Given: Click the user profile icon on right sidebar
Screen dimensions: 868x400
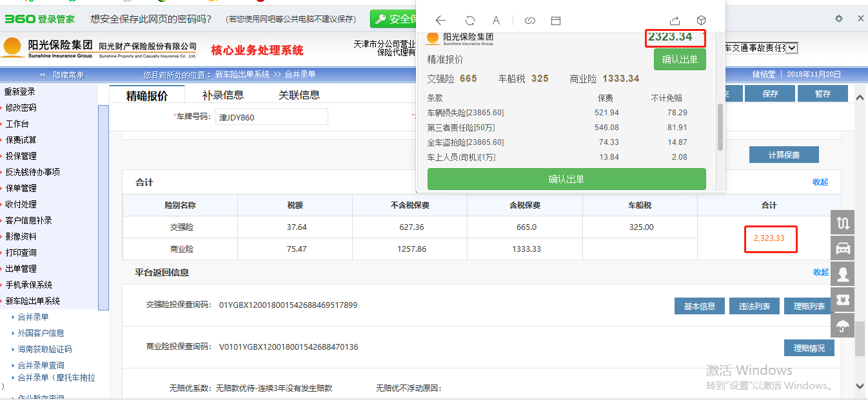Looking at the screenshot, I should pos(843,274).
